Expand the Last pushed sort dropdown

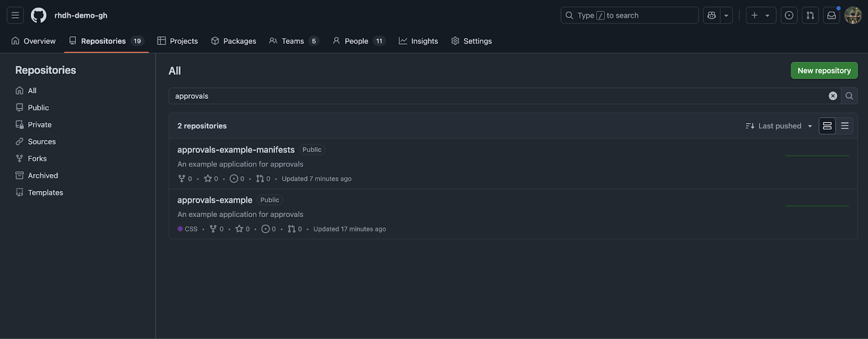click(779, 126)
